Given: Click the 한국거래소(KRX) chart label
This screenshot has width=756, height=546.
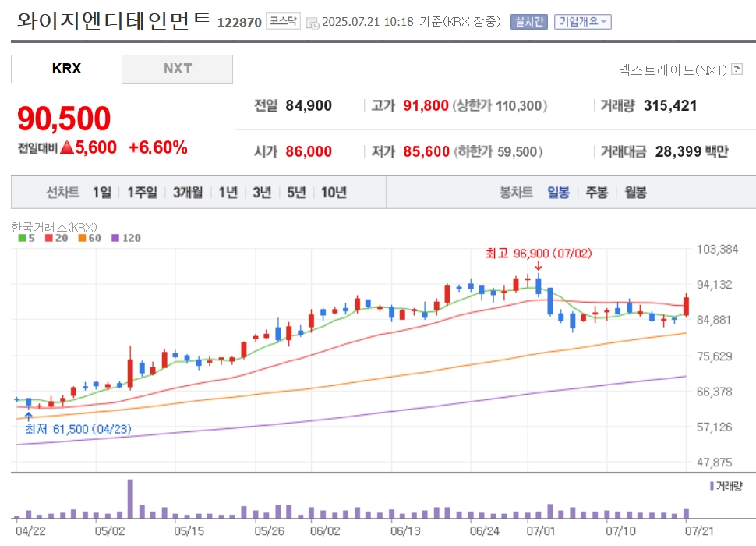Looking at the screenshot, I should pos(54,227).
